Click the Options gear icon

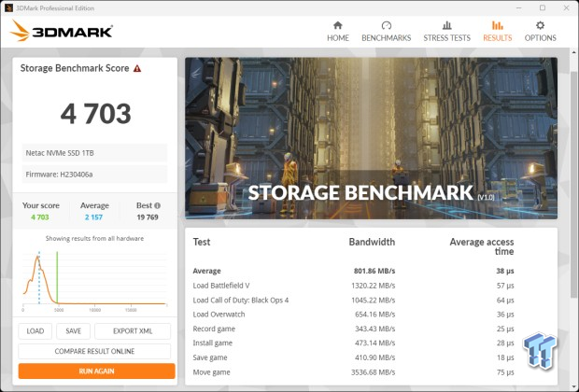coord(540,25)
